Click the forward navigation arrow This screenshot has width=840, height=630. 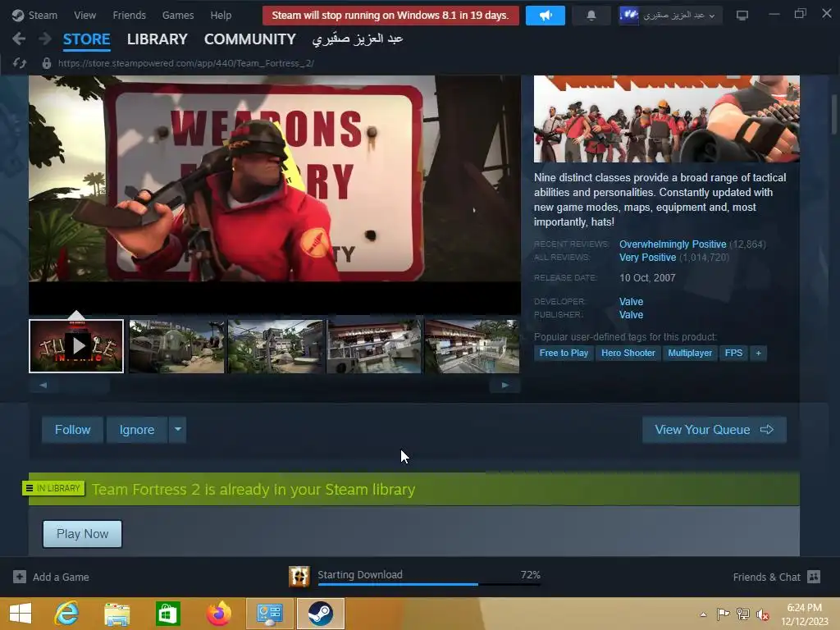coord(45,39)
